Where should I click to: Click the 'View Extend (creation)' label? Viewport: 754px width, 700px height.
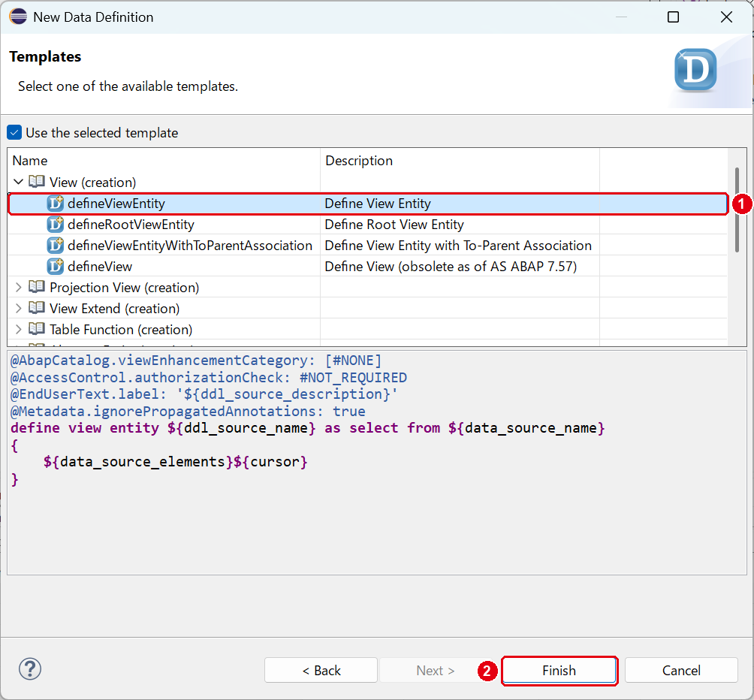tap(114, 308)
